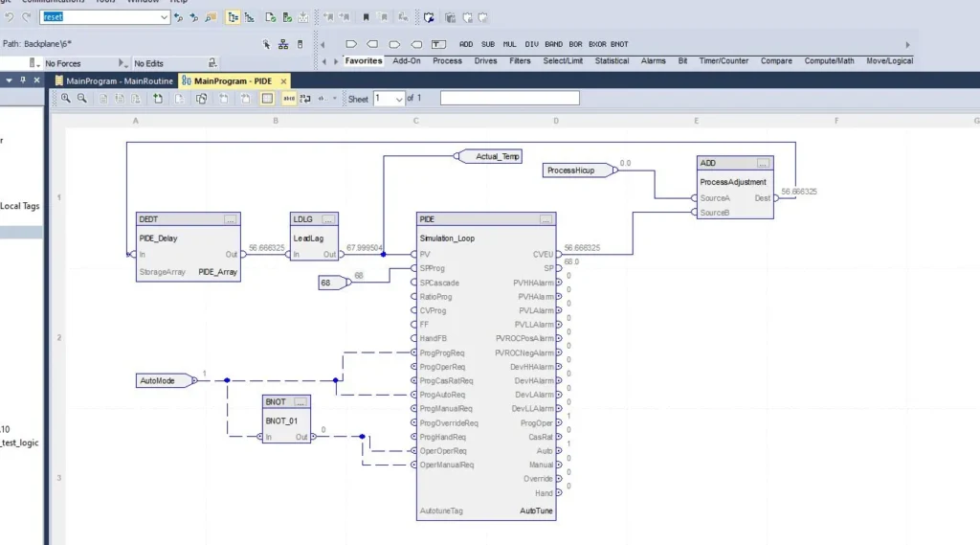Open the No Forces dropdown arrow

pos(122,63)
